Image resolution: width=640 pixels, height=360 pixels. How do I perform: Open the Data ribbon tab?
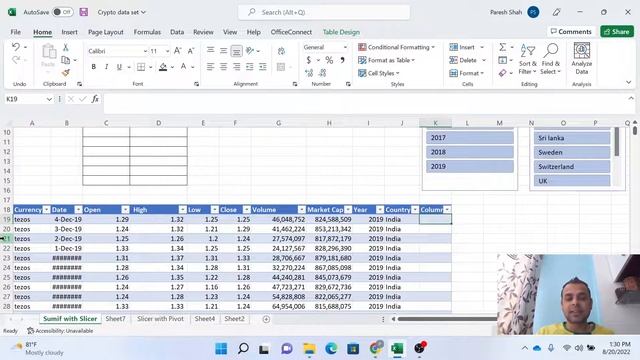pyautogui.click(x=177, y=32)
